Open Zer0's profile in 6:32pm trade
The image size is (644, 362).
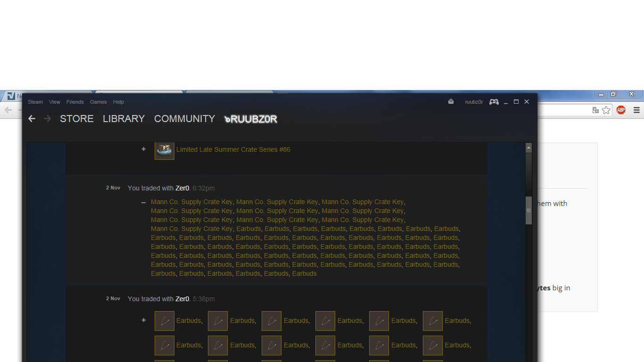click(x=182, y=188)
